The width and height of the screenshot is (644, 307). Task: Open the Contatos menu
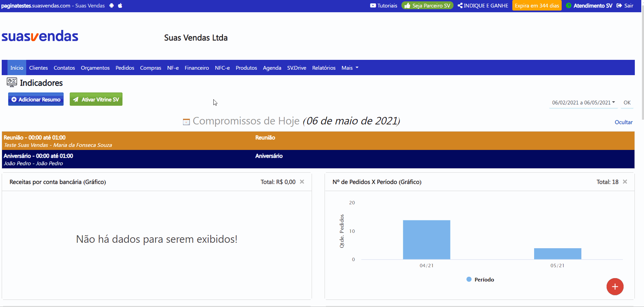(64, 68)
